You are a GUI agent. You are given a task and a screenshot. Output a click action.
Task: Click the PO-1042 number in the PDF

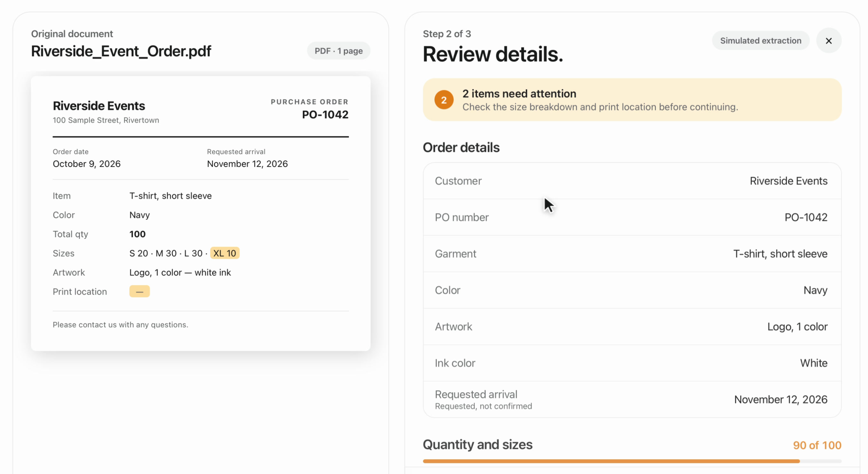coord(325,115)
